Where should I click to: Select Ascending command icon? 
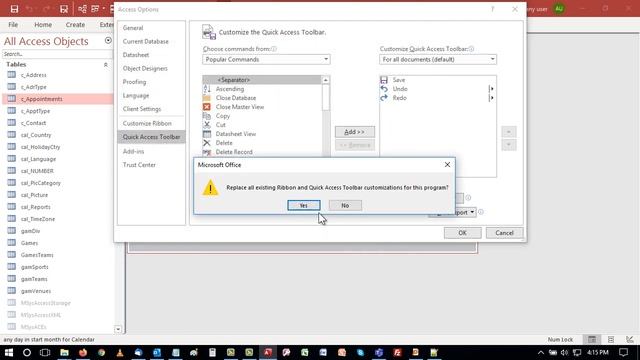pos(207,89)
